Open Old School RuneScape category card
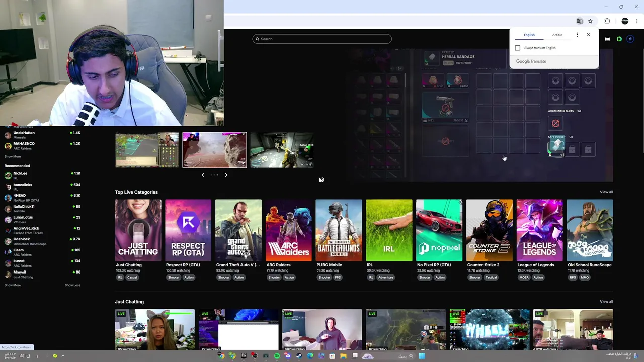 click(590, 230)
